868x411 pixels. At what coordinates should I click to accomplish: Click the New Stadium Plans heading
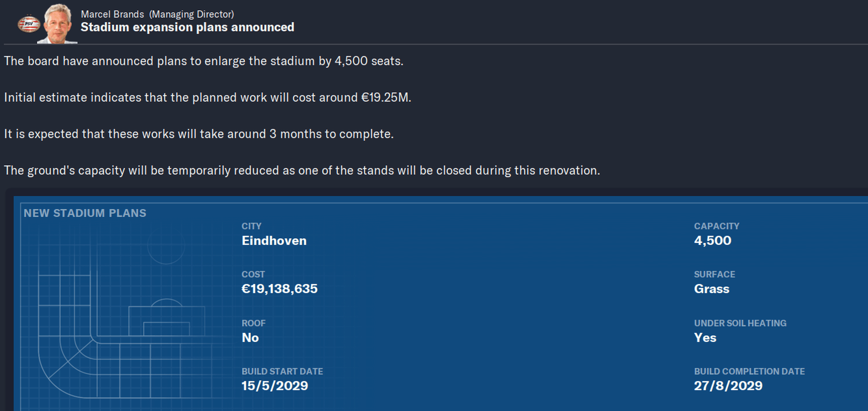tap(85, 213)
